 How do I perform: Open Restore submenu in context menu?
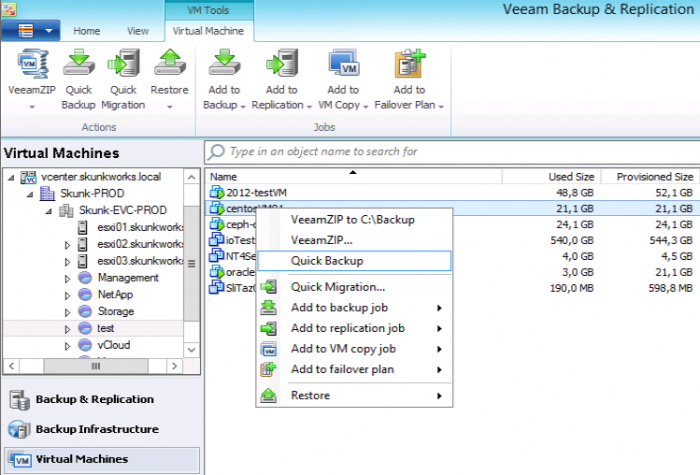pyautogui.click(x=354, y=396)
